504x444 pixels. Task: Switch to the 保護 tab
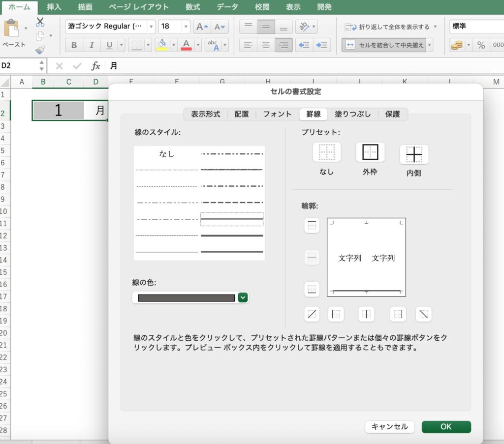tap(392, 114)
